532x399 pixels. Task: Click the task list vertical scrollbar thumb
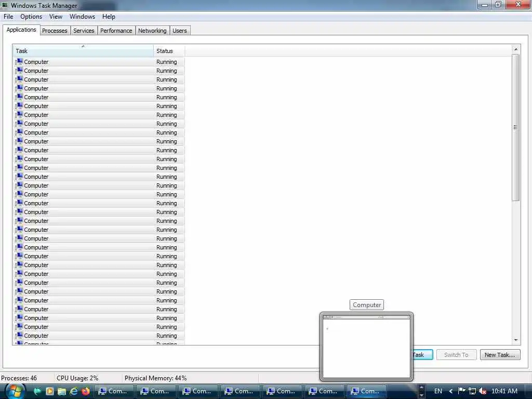coord(516,128)
